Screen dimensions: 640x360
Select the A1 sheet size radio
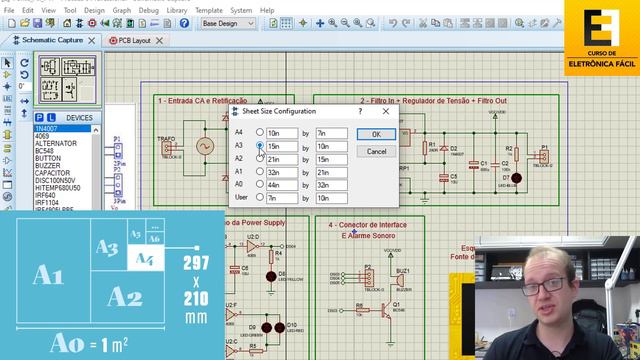tap(260, 171)
